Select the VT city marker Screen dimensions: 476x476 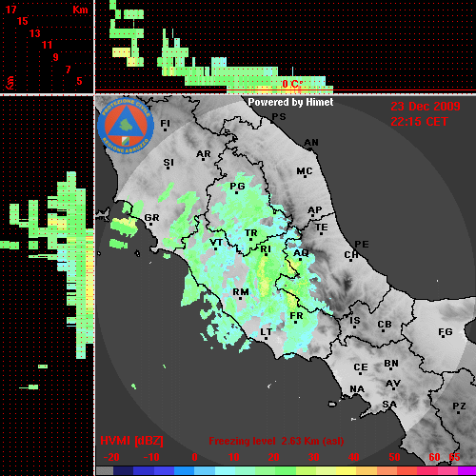(x=216, y=249)
